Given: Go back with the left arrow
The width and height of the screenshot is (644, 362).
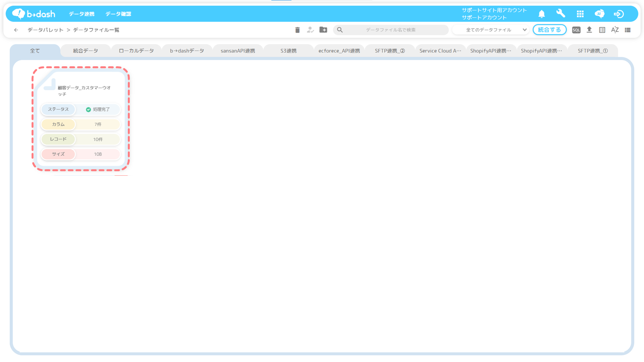Looking at the screenshot, I should pos(16,30).
